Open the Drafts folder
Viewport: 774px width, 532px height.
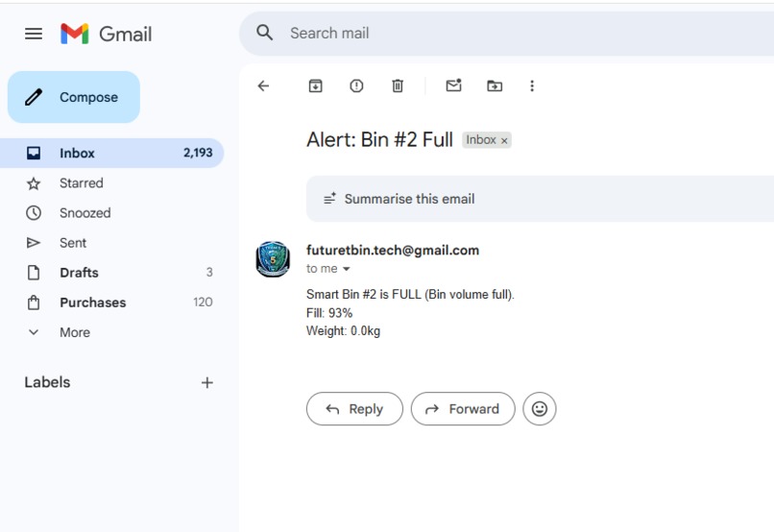pos(111,273)
